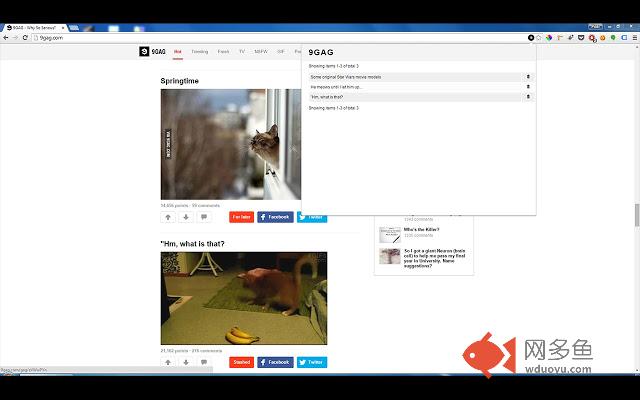This screenshot has width=640, height=400.
Task: Close the 9GAG browser tab
Action: [x=63, y=28]
